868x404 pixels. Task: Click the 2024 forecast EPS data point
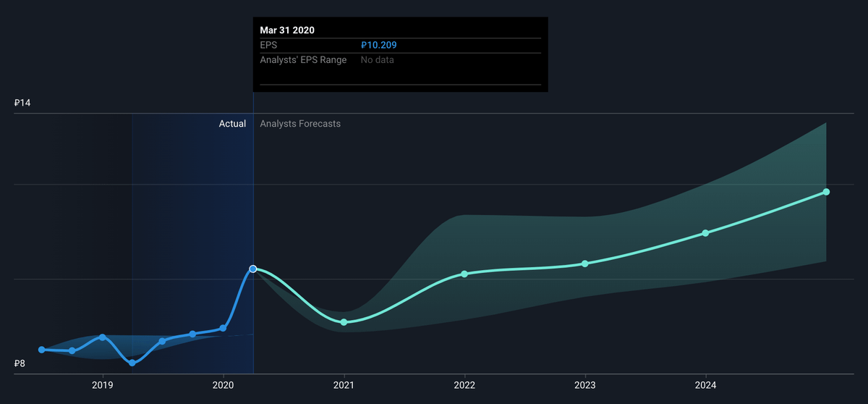706,233
